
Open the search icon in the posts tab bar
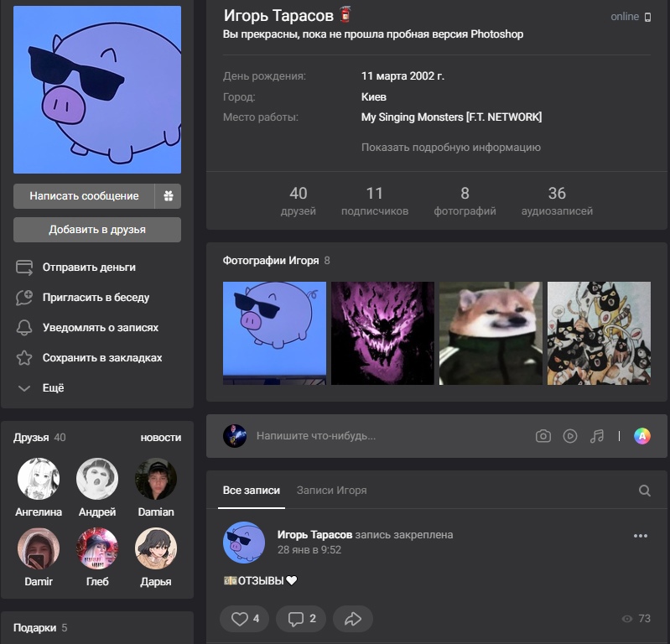point(644,491)
